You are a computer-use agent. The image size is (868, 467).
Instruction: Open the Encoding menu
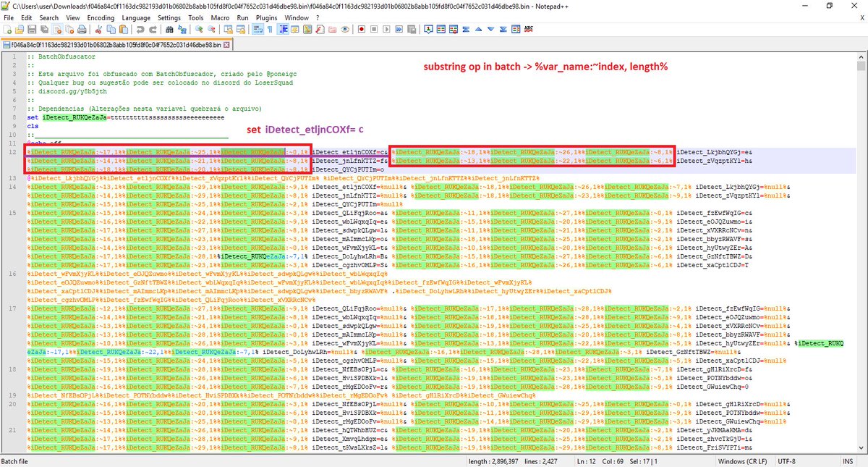pyautogui.click(x=100, y=17)
